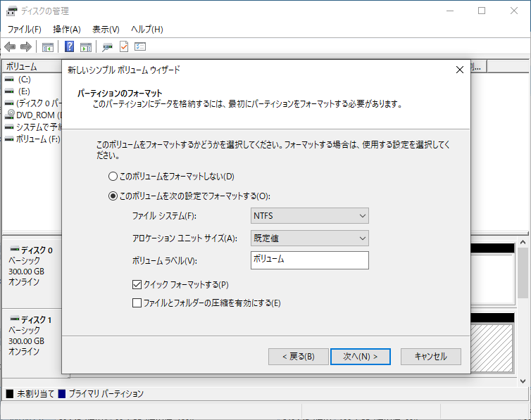Select the (C:) volume drive icon
The image size is (531, 420).
9,79
